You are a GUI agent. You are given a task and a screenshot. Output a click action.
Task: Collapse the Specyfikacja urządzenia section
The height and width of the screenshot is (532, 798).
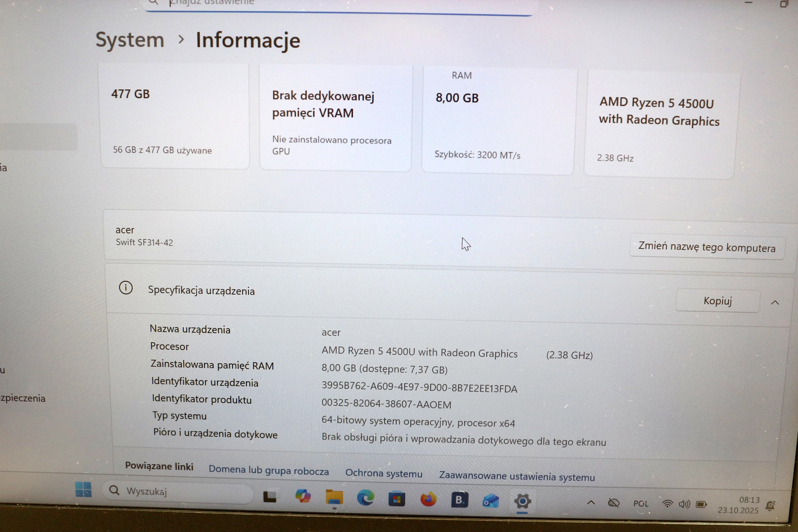[x=775, y=302]
